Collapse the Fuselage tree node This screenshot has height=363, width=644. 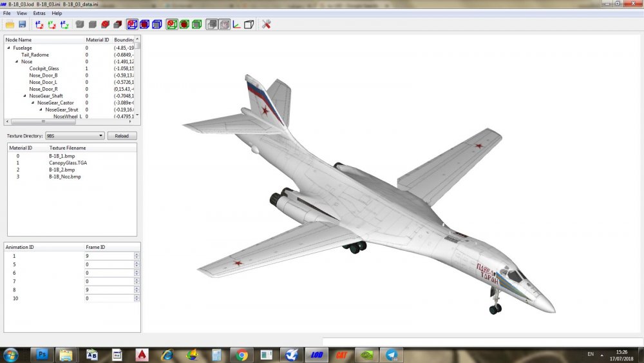tap(8, 48)
